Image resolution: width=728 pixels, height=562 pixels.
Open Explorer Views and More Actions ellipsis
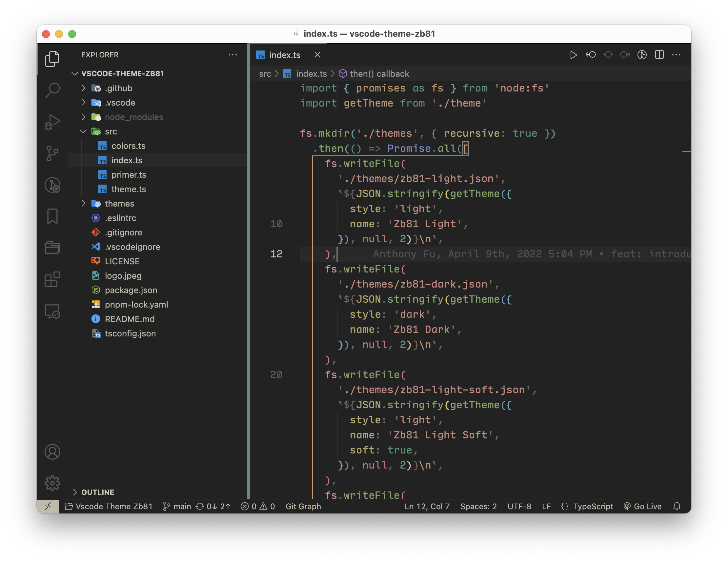click(x=233, y=55)
